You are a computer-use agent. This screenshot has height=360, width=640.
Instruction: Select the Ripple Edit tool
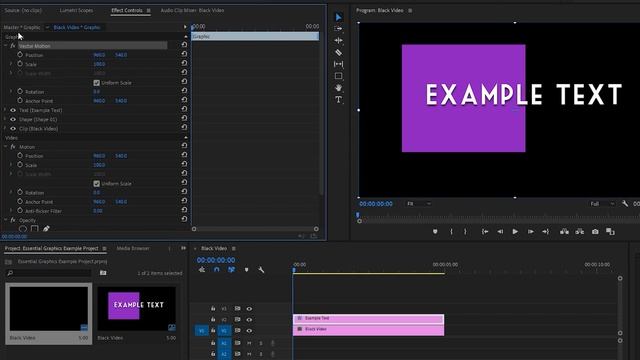coord(338,40)
